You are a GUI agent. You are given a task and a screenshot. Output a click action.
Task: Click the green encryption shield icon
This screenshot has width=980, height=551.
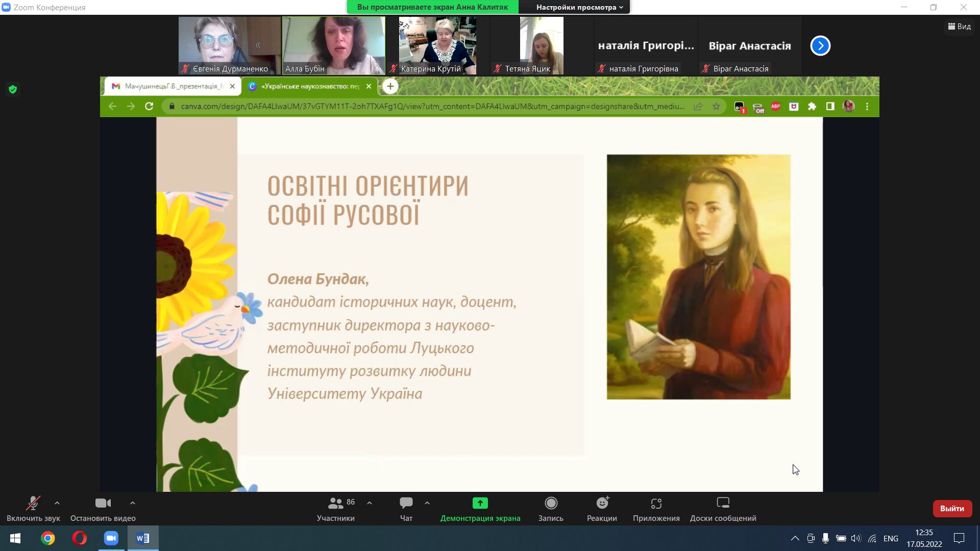pyautogui.click(x=13, y=90)
